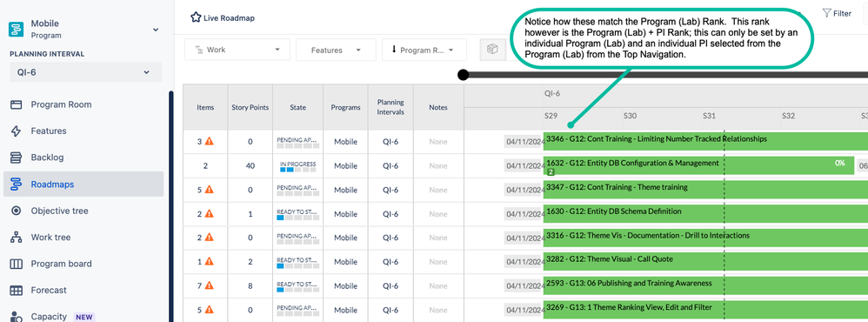Click the Forecast grid icon
The width and height of the screenshot is (868, 322).
click(x=16, y=290)
